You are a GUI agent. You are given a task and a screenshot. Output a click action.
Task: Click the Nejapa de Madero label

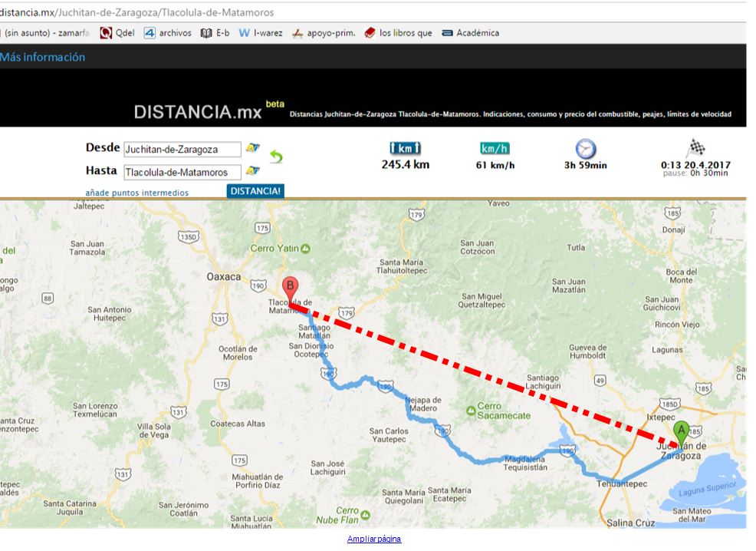[422, 404]
